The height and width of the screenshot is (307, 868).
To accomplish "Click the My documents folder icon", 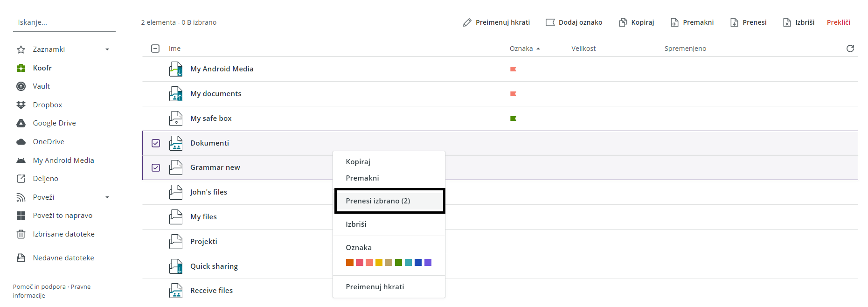I will [x=176, y=94].
